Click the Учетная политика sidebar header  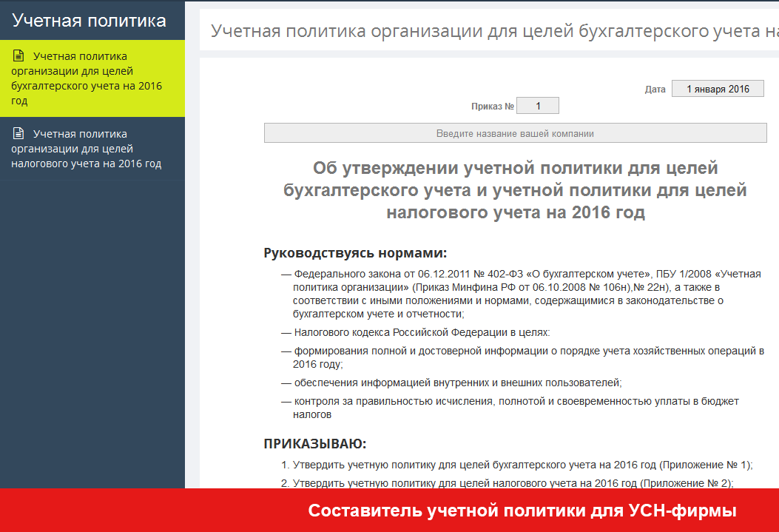(x=90, y=21)
